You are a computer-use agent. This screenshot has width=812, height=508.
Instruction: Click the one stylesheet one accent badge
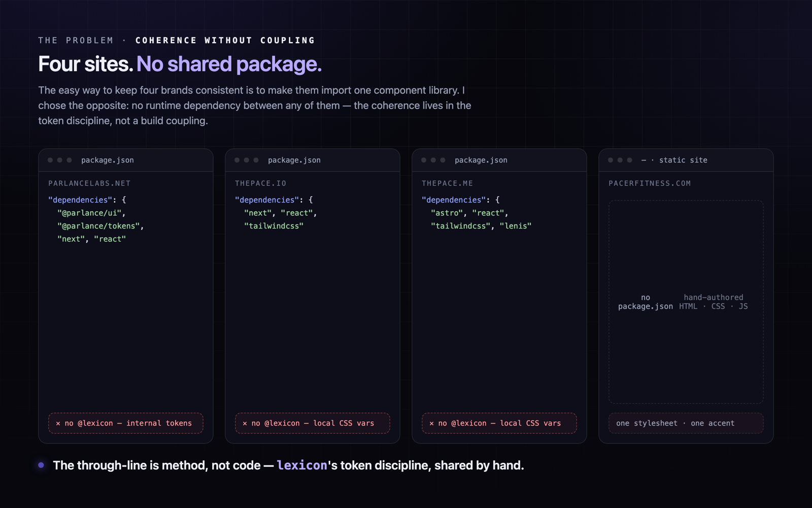[x=686, y=423]
